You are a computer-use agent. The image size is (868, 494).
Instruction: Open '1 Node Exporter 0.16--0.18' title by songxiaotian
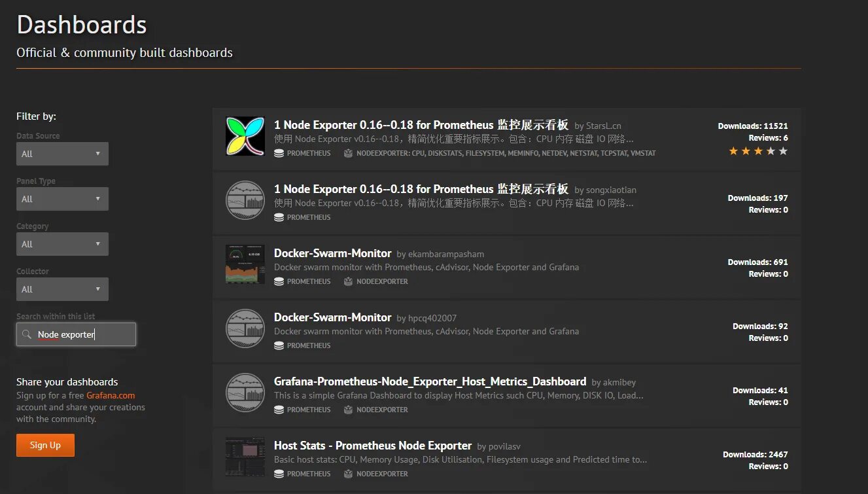[x=421, y=189]
